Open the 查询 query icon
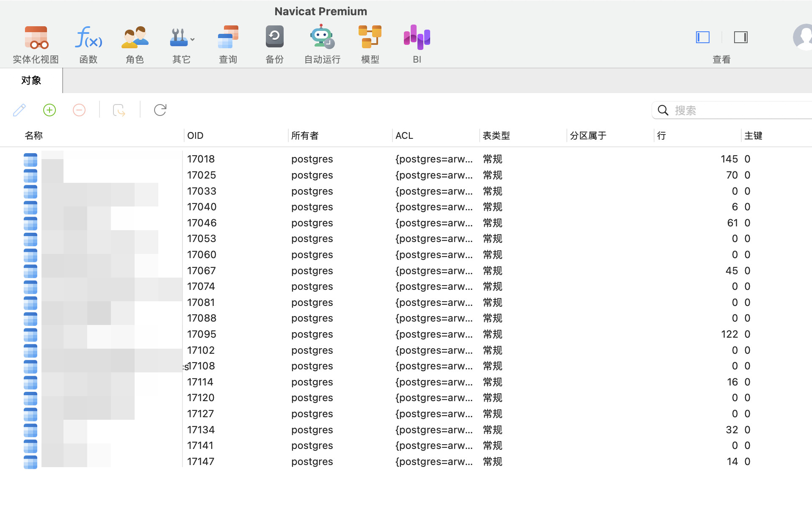The width and height of the screenshot is (812, 512). [228, 38]
